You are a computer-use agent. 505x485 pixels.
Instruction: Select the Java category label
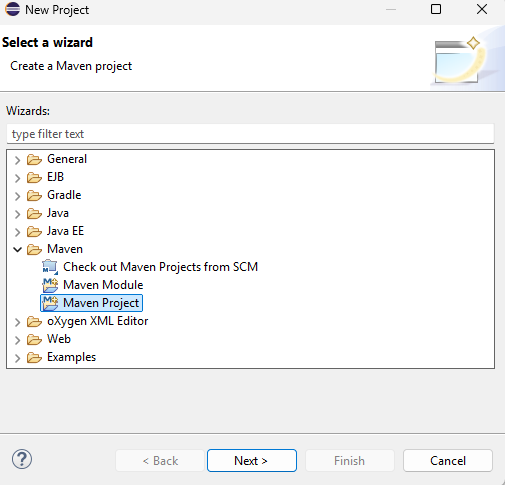(58, 213)
